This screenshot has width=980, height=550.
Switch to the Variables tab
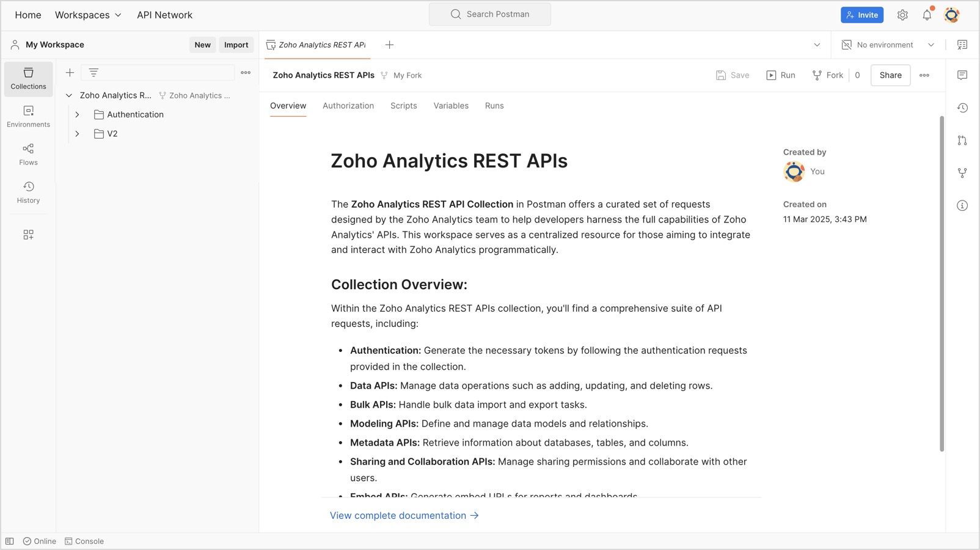click(451, 106)
